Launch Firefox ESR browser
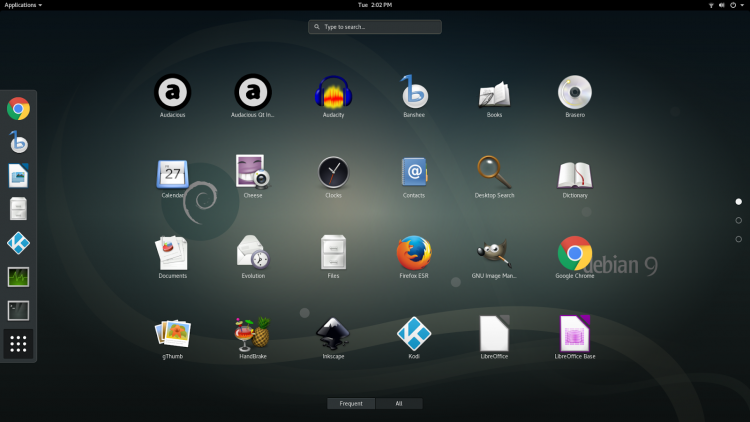This screenshot has height=422, width=750. 414,257
